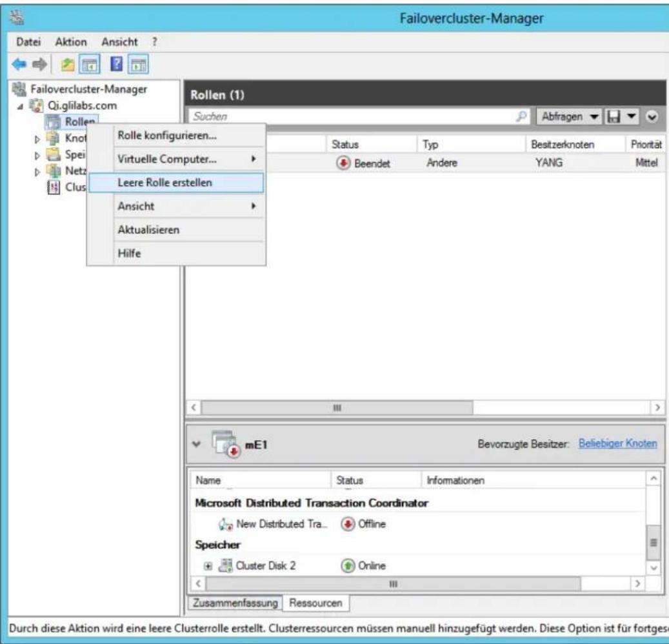Sort by the Priorität column header
Screen dimensions: 669x644
(646, 145)
